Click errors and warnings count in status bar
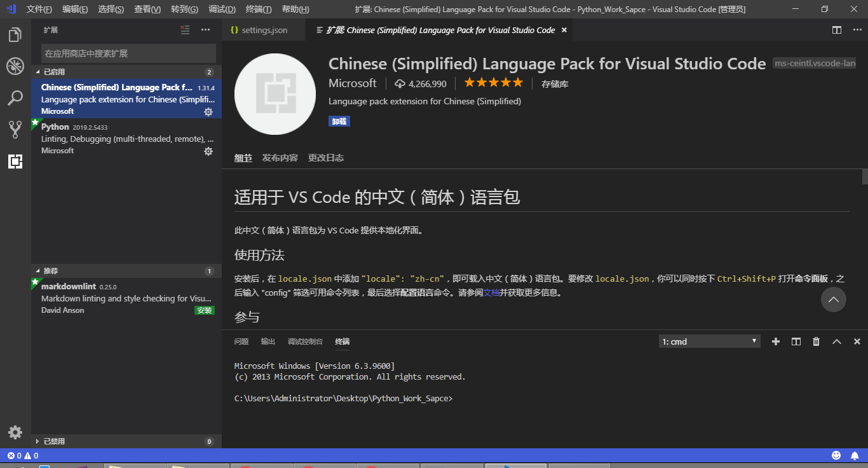Image resolution: width=868 pixels, height=468 pixels. click(x=23, y=455)
